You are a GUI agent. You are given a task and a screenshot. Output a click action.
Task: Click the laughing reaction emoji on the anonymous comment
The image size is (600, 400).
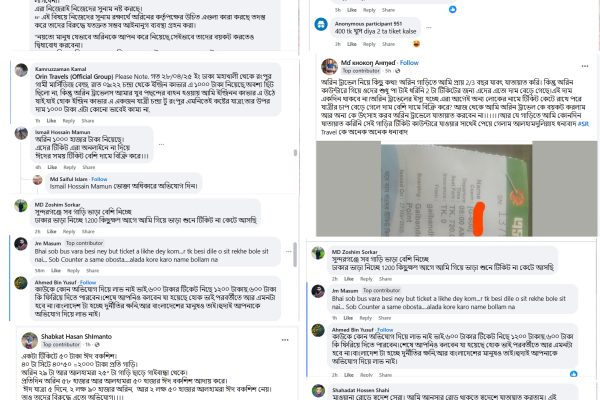pyautogui.click(x=416, y=44)
